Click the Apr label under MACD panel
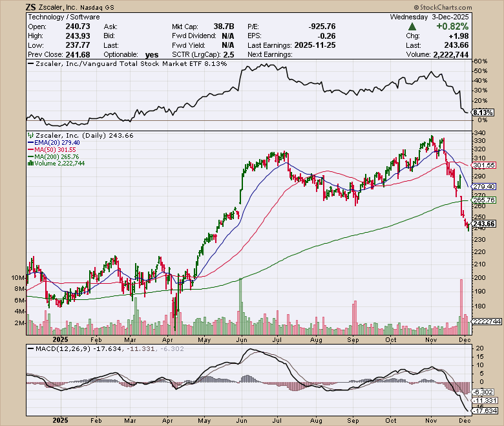This screenshot has width=504, height=426. pyautogui.click(x=167, y=421)
